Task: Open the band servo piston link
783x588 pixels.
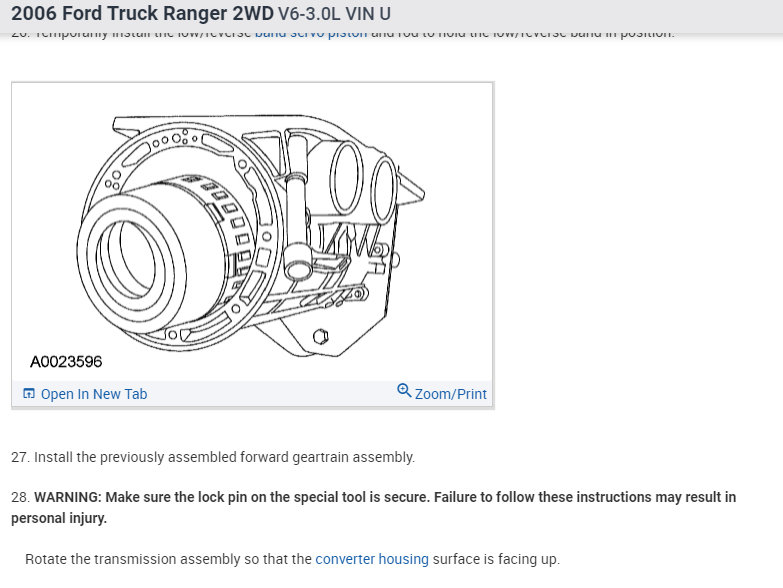Action: [x=311, y=33]
